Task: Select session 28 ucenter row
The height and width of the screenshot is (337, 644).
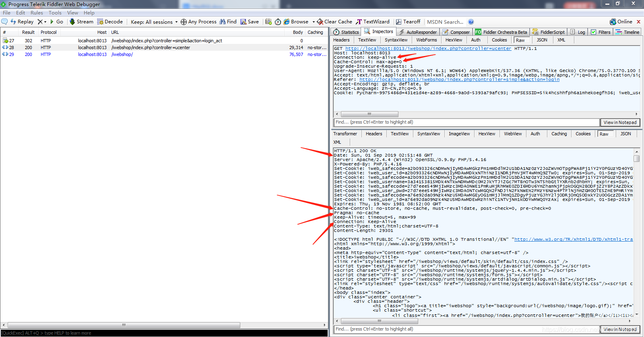Action: [x=164, y=48]
